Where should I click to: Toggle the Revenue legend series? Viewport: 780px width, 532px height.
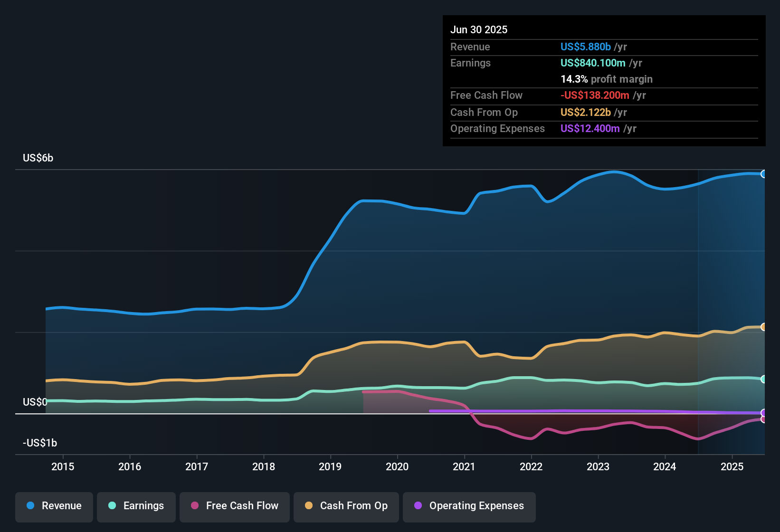click(54, 506)
